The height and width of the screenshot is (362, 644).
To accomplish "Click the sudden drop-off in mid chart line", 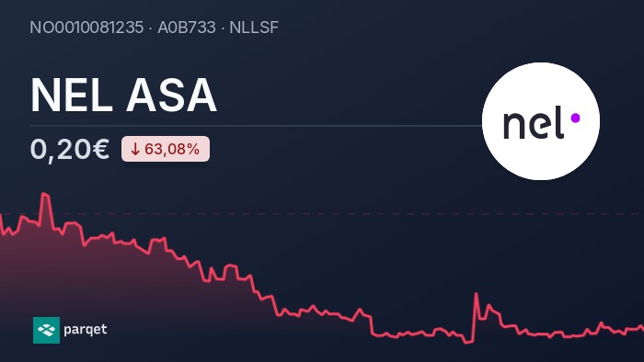I will pos(372,325).
